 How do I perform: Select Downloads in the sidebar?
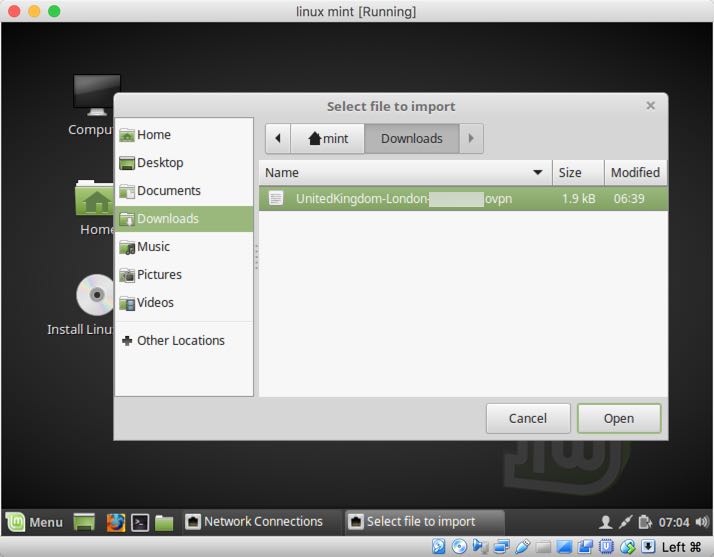(x=184, y=219)
